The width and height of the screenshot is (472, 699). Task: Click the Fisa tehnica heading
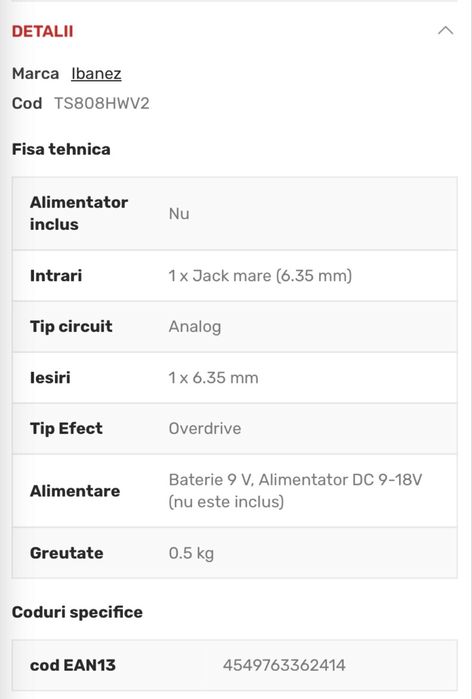tap(61, 149)
